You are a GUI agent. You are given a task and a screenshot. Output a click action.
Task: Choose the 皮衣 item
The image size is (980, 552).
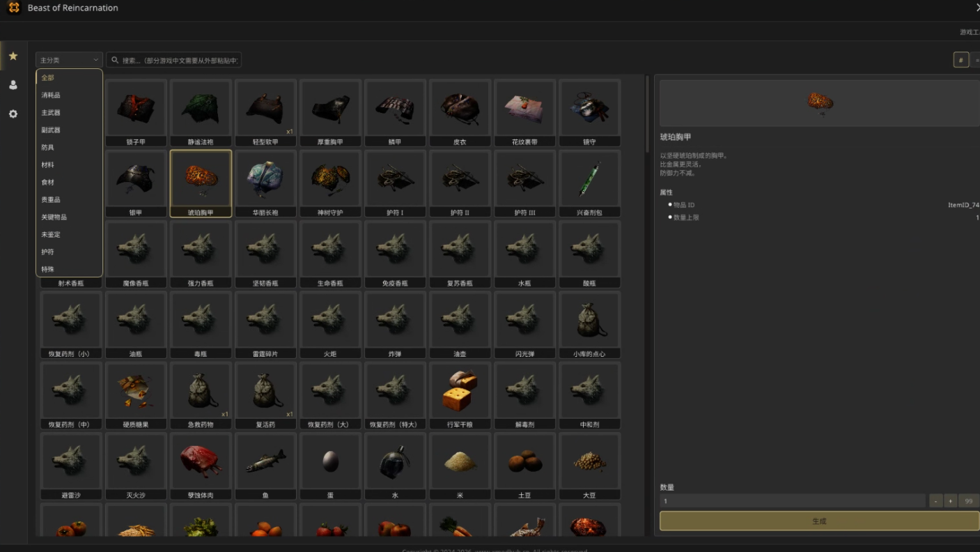click(460, 112)
